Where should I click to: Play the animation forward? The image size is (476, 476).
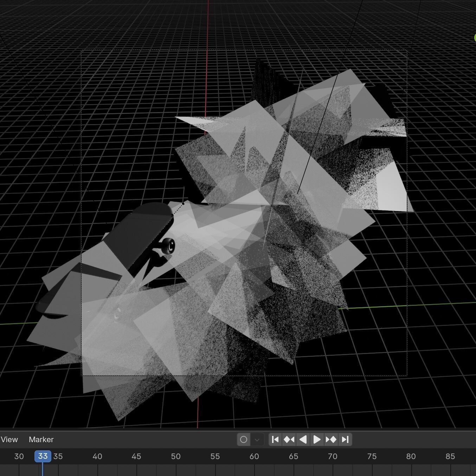point(317,439)
